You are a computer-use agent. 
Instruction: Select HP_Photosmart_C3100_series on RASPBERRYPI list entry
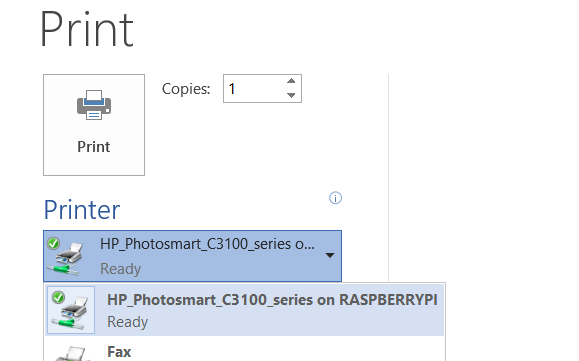tap(244, 310)
